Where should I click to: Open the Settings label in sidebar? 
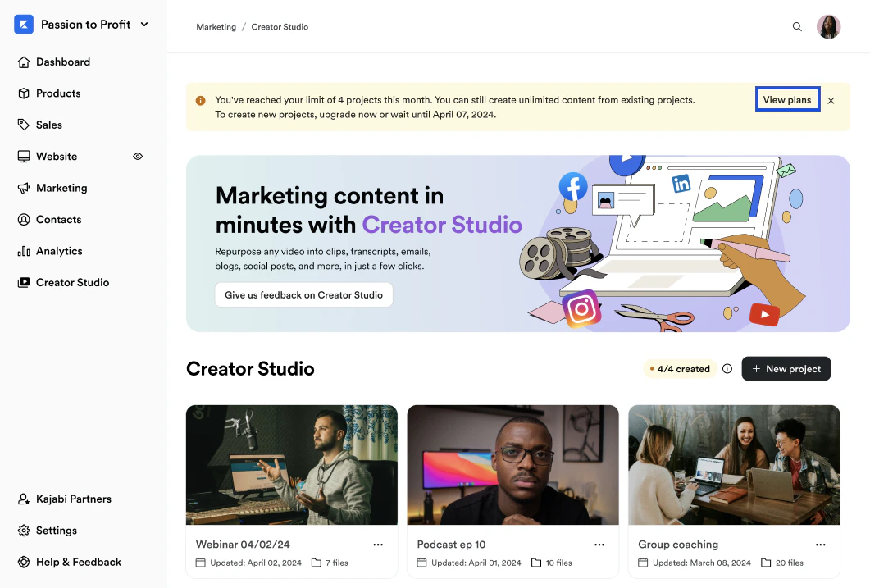pyautogui.click(x=57, y=531)
